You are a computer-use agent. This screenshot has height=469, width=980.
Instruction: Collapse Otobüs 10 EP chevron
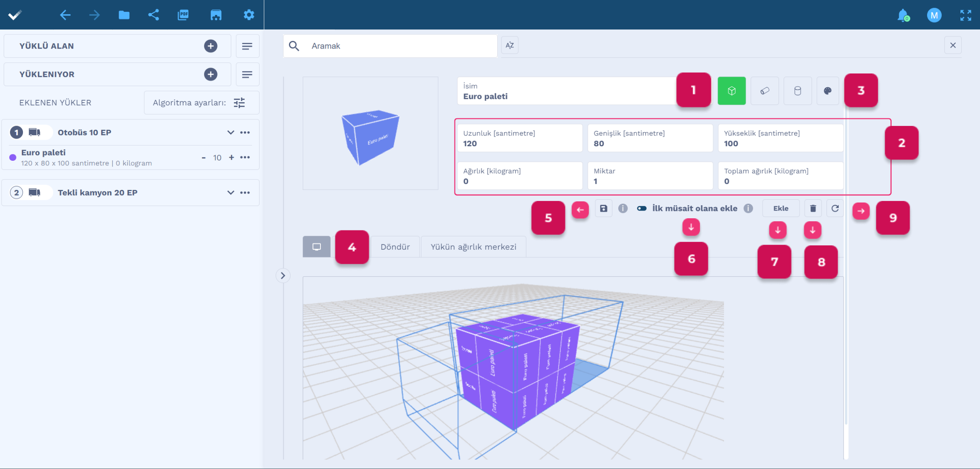[x=230, y=132]
